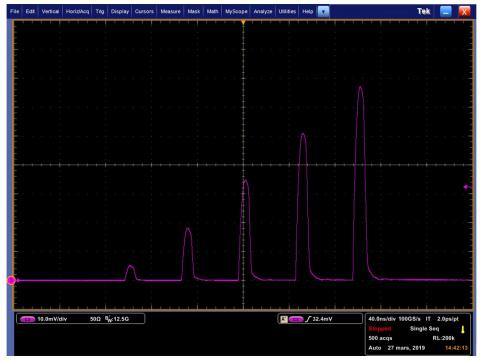Click the Tek logo
This screenshot has height=360, width=480.
click(424, 11)
